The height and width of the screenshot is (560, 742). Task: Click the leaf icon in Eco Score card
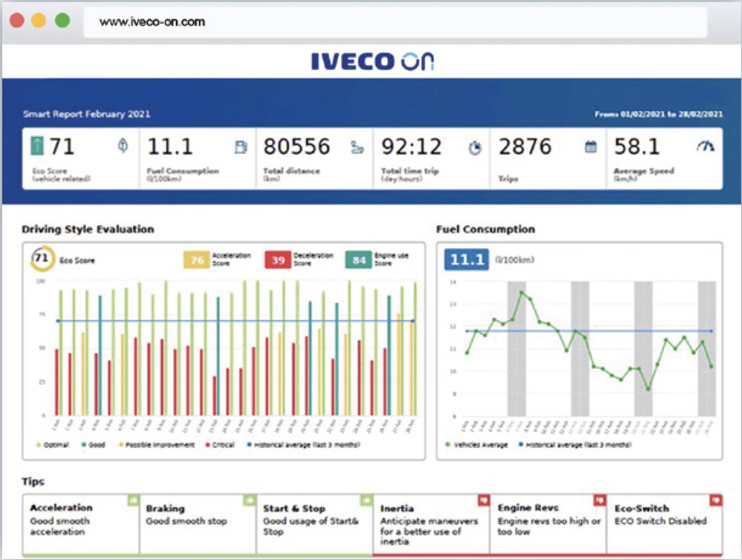[x=123, y=145]
